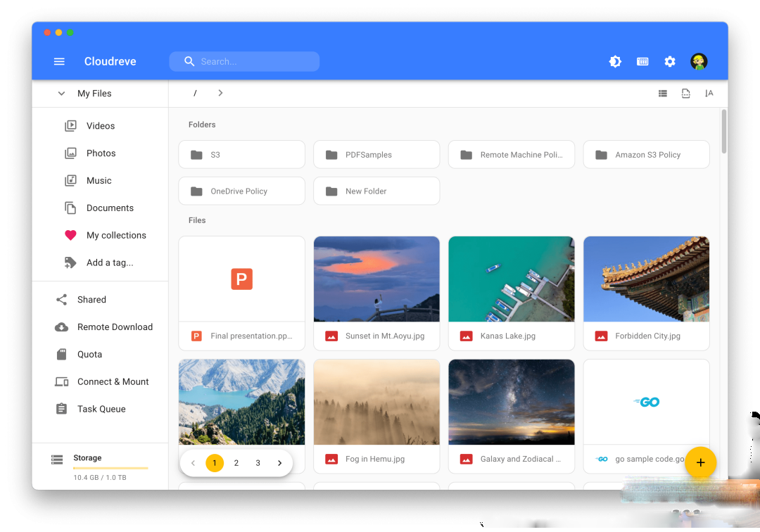Image resolution: width=760 pixels, height=532 pixels.
Task: Switch to list view layout
Action: pyautogui.click(x=663, y=94)
